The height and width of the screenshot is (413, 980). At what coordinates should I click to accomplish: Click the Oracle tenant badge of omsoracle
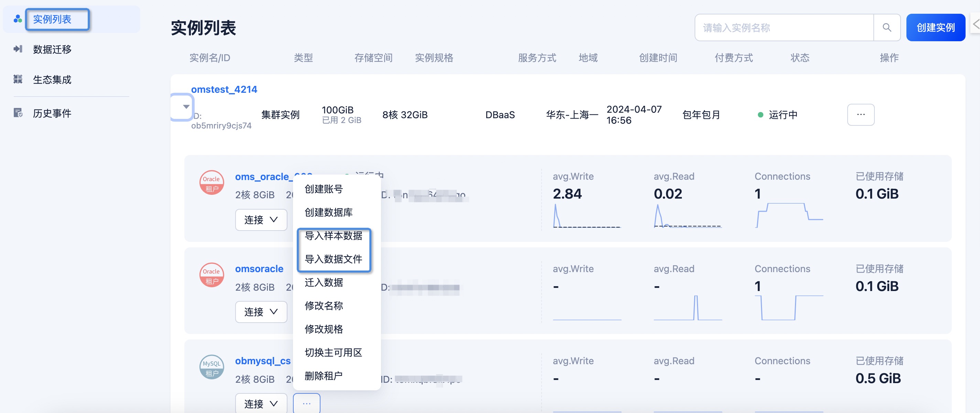click(x=211, y=275)
